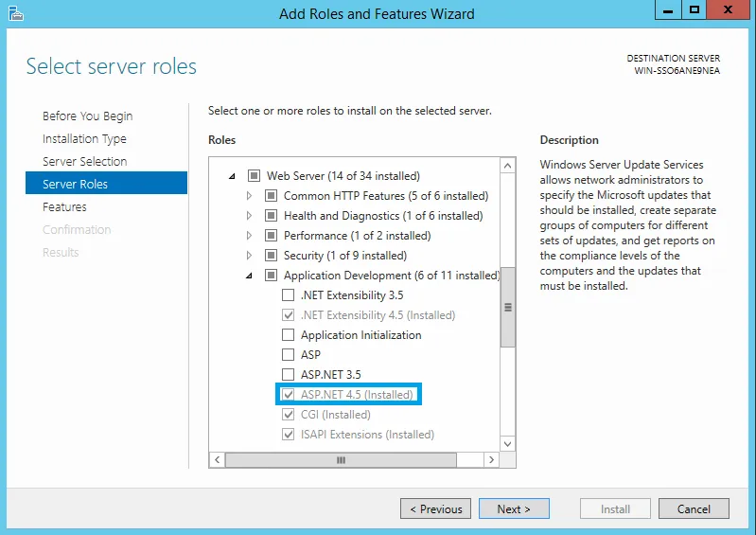This screenshot has width=756, height=535.
Task: Switch to Installation Type step
Action: pos(84,139)
